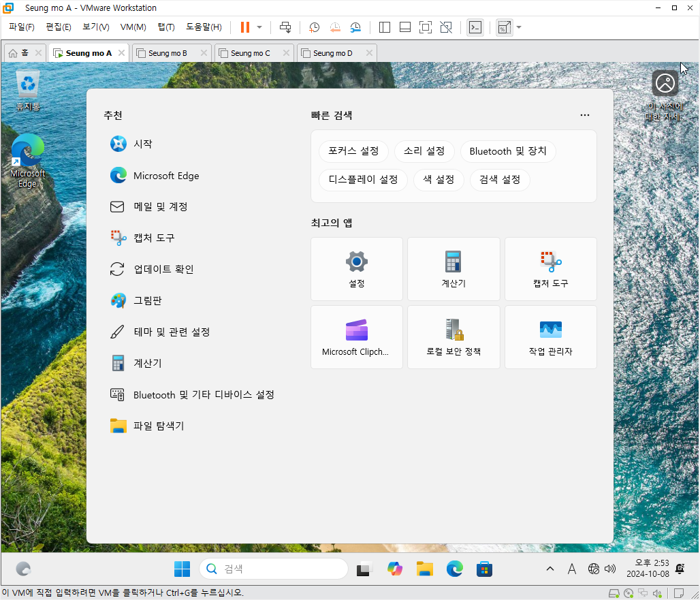Open Microsoft Edge in the recommended list
The width and height of the screenshot is (700, 600).
tap(155, 176)
